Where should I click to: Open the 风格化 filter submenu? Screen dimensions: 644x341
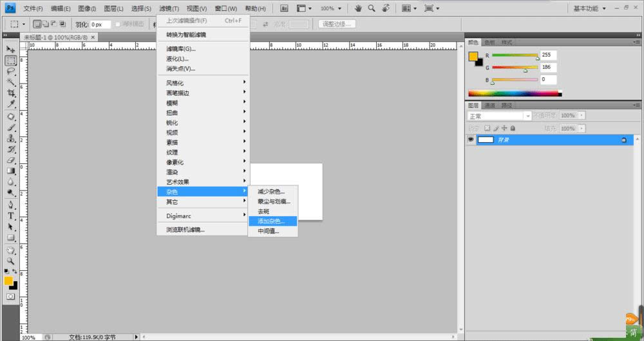coord(203,83)
